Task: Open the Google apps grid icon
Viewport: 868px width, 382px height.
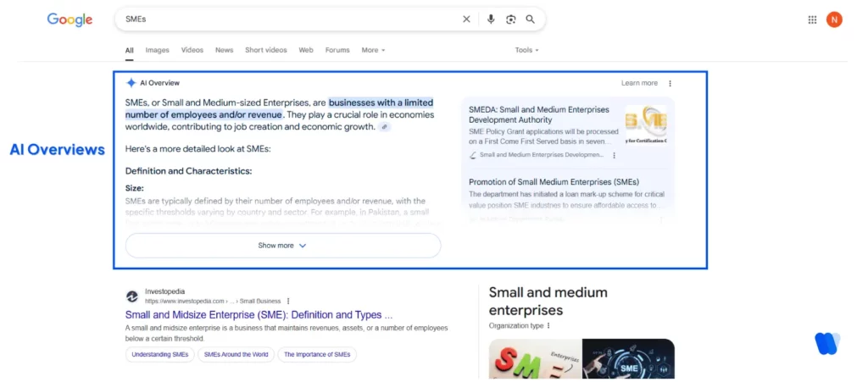Action: (x=812, y=19)
